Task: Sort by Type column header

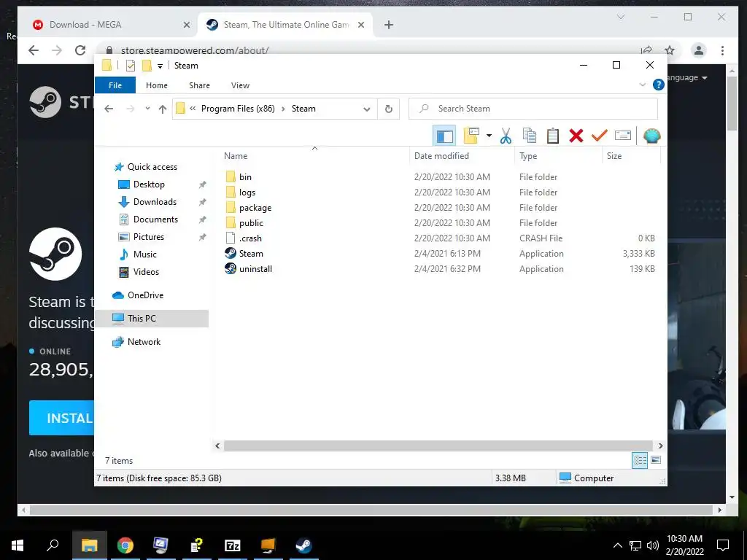Action: coord(528,156)
